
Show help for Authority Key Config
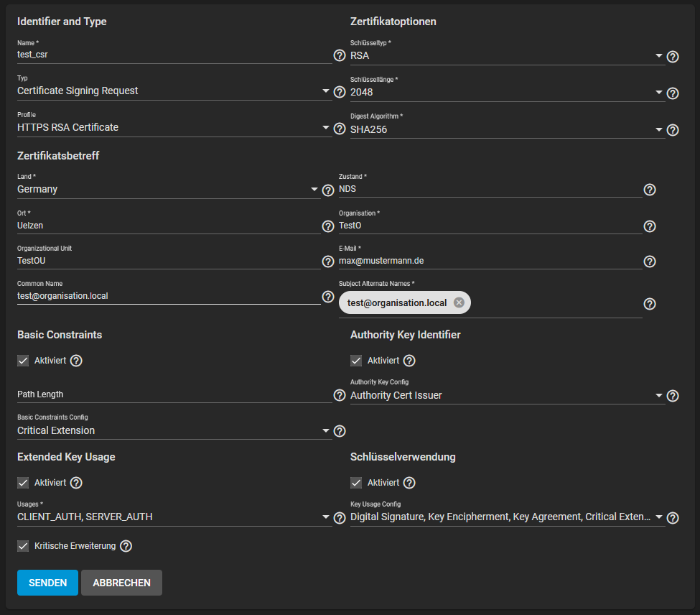coord(672,396)
